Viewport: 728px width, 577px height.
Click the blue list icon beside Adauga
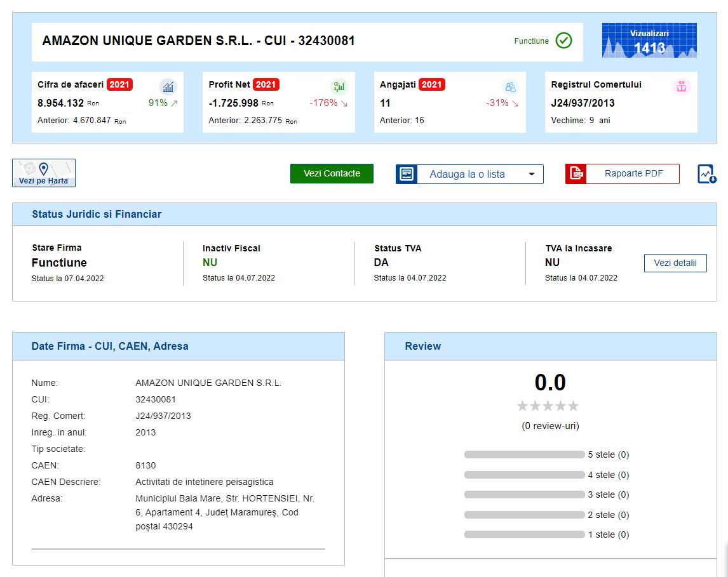coord(407,175)
